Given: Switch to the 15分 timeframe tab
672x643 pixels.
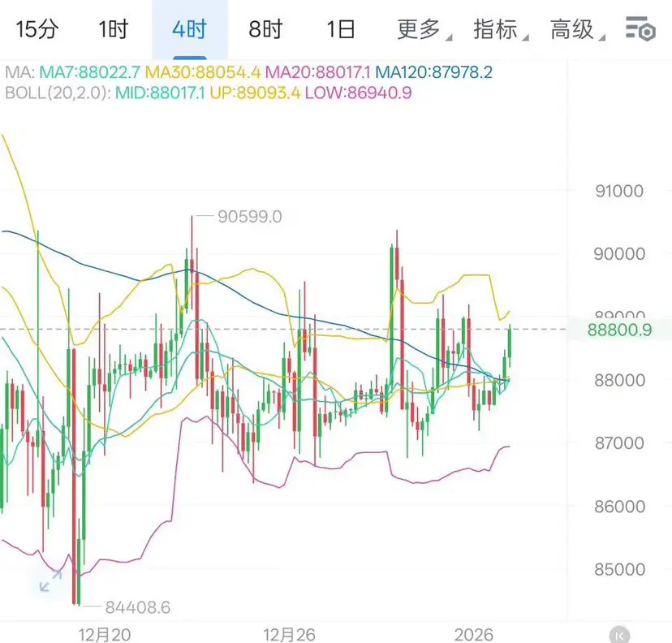Looking at the screenshot, I should pos(37,29).
